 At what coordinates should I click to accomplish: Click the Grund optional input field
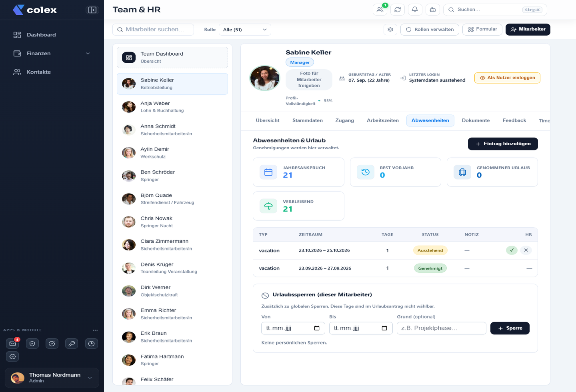pyautogui.click(x=442, y=328)
